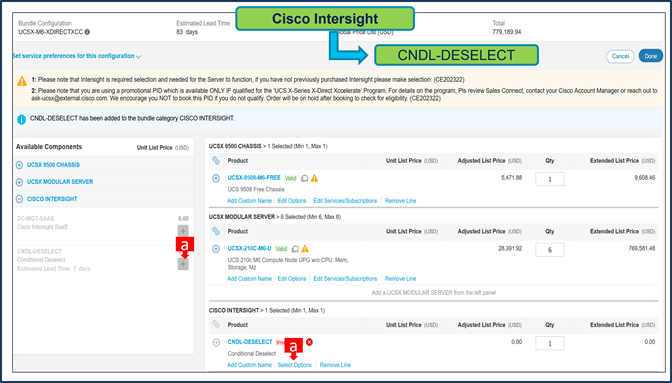Click the adjusted price 5,471.88
Image resolution: width=672 pixels, height=383 pixels.
(512, 178)
